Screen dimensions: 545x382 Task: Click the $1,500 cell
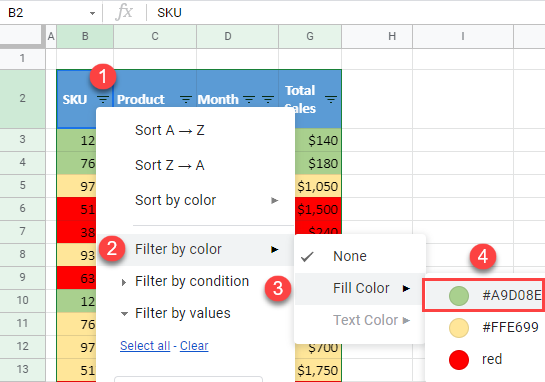318,209
